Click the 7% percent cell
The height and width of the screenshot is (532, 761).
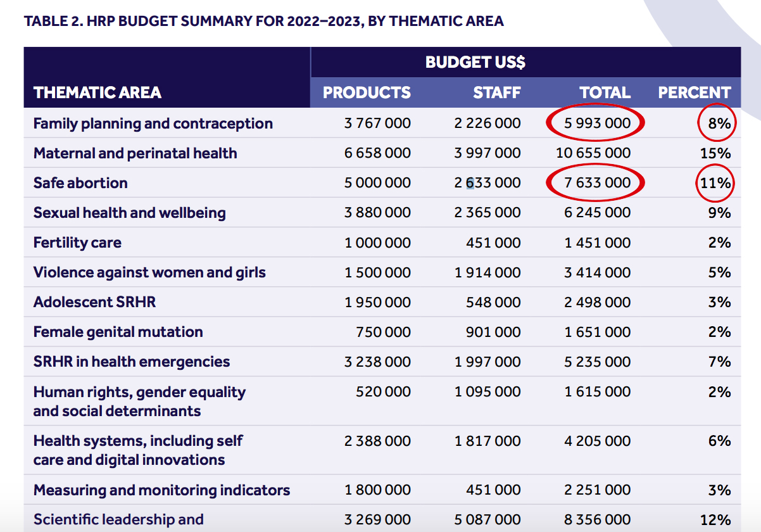point(720,362)
